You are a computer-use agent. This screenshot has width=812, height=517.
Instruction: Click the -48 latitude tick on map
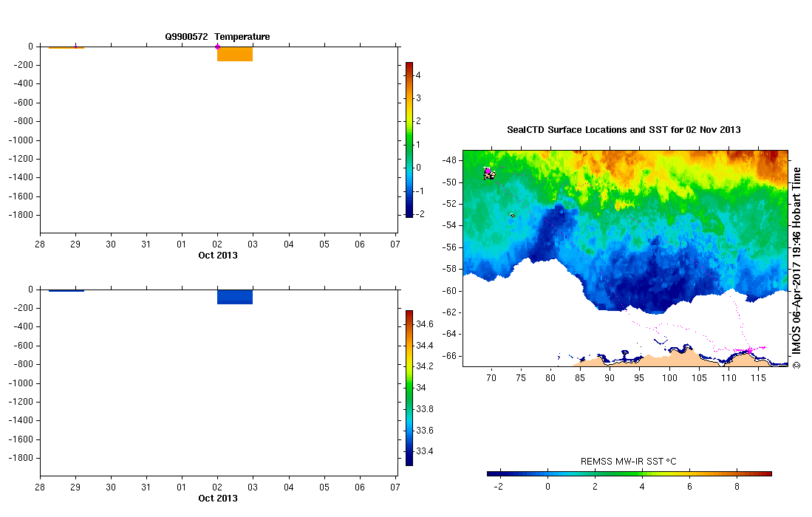[449, 160]
